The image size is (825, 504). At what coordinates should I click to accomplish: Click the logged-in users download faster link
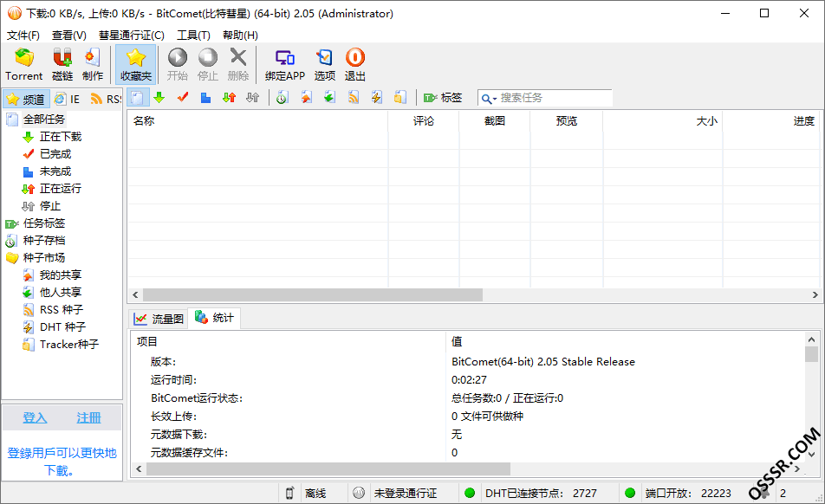pos(62,462)
